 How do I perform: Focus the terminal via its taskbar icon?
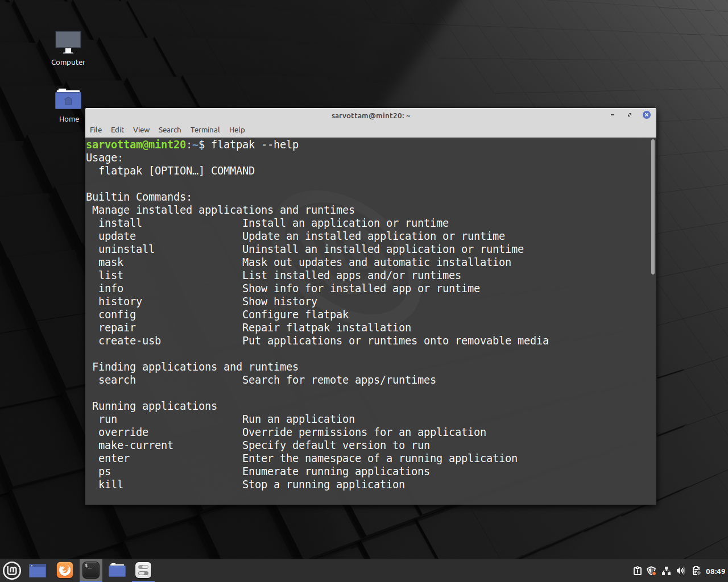90,570
